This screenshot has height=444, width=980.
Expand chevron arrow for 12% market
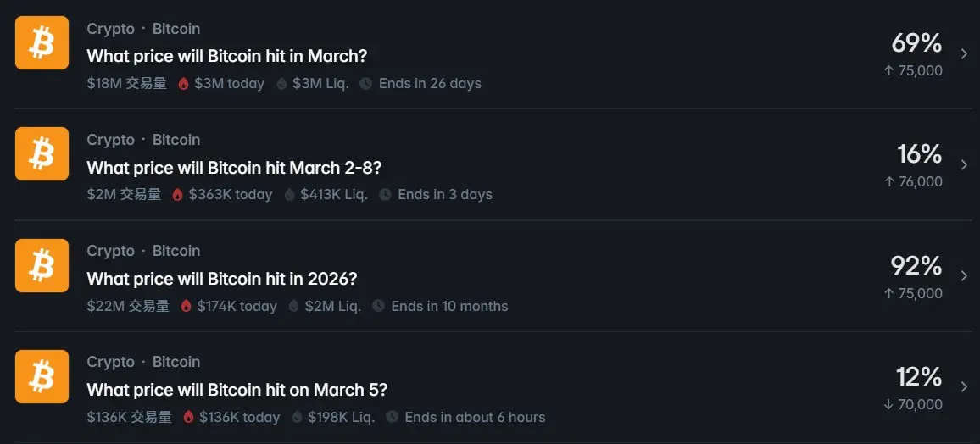point(964,386)
